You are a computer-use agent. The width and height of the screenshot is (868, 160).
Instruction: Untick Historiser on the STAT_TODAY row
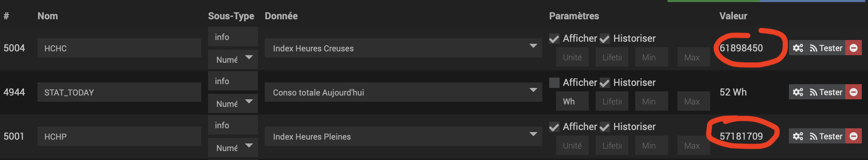point(605,83)
